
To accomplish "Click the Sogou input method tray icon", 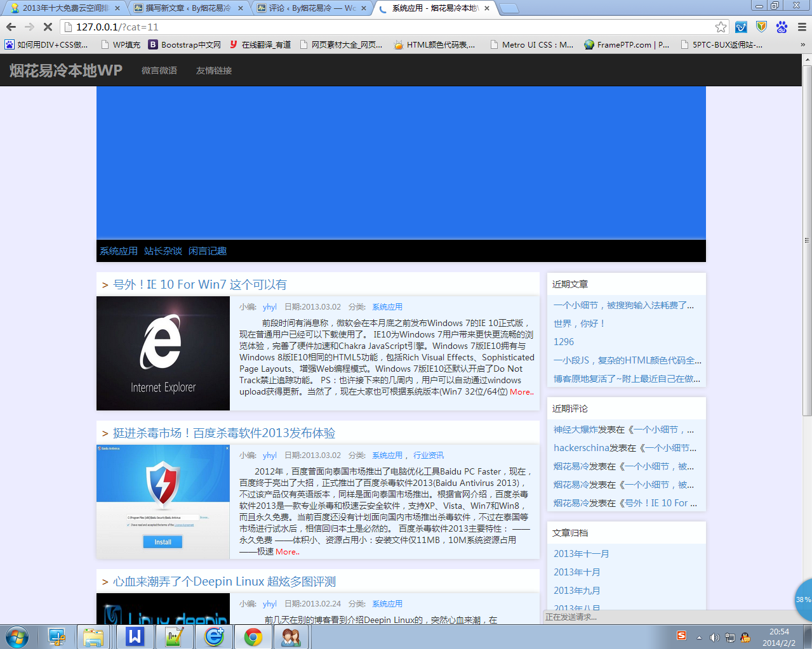I will click(x=681, y=636).
